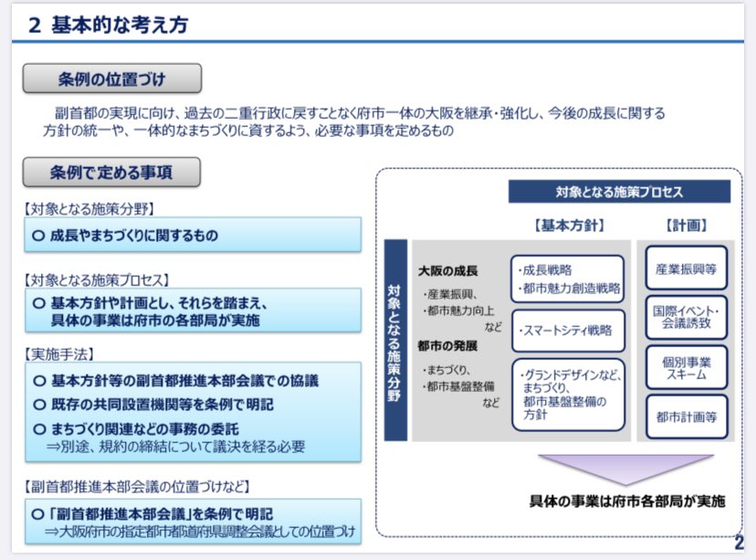The height and width of the screenshot is (560, 756).
Task: Click the text '具体の事業は府市の各部局が実施'
Action: pyautogui.click(x=155, y=321)
